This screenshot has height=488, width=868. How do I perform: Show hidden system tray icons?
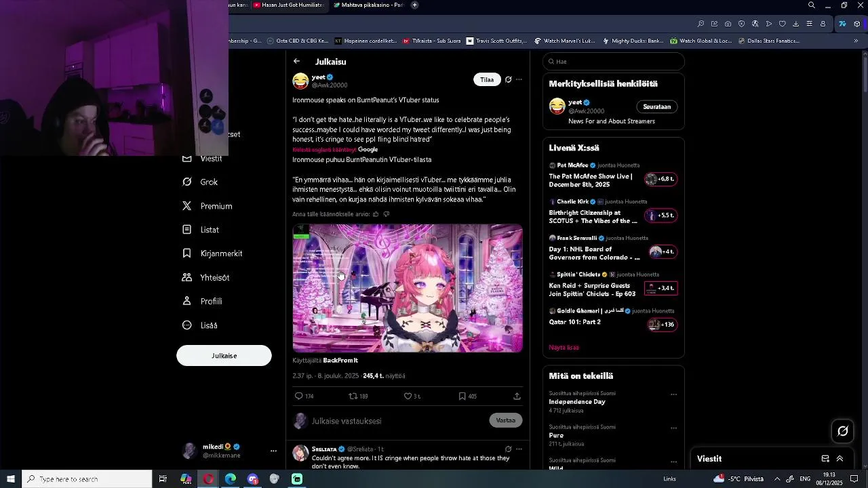click(777, 479)
